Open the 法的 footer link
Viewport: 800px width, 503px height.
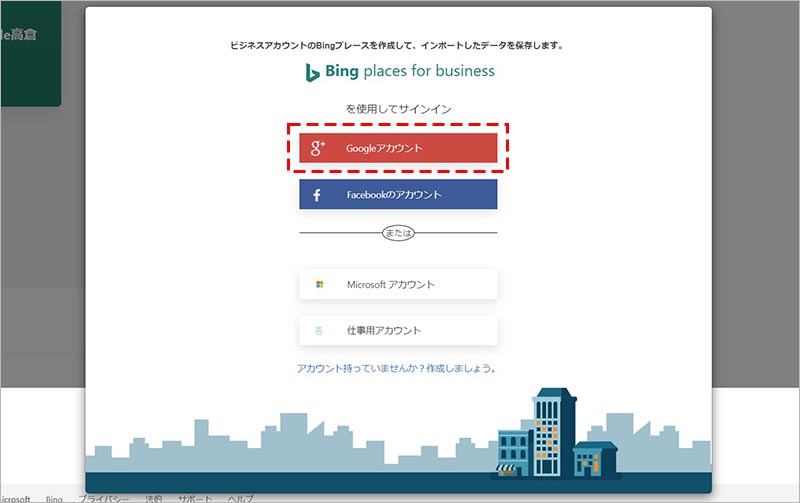[153, 498]
